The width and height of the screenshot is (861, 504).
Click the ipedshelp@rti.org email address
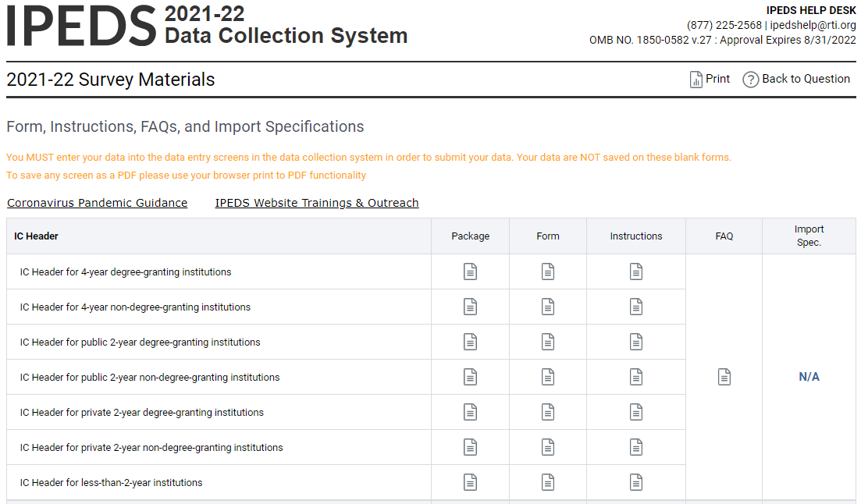(813, 25)
